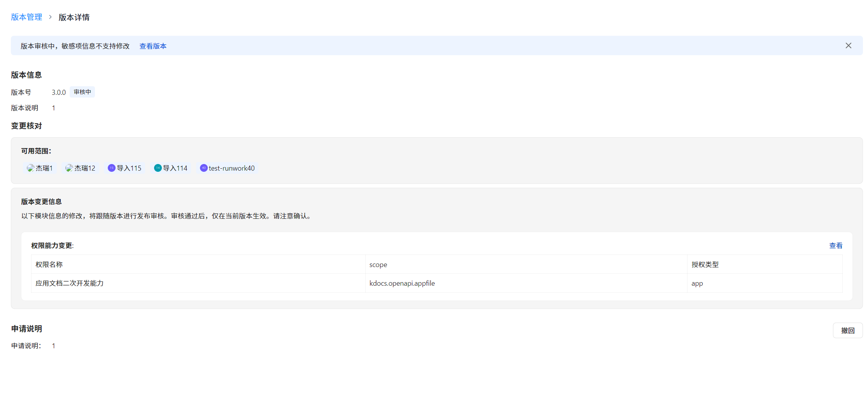Click the 审核中 status tag
Screen dimensions: 868x412
tap(82, 92)
